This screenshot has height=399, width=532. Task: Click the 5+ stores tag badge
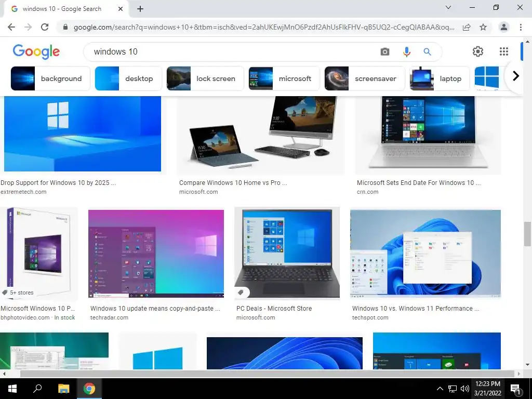click(18, 292)
